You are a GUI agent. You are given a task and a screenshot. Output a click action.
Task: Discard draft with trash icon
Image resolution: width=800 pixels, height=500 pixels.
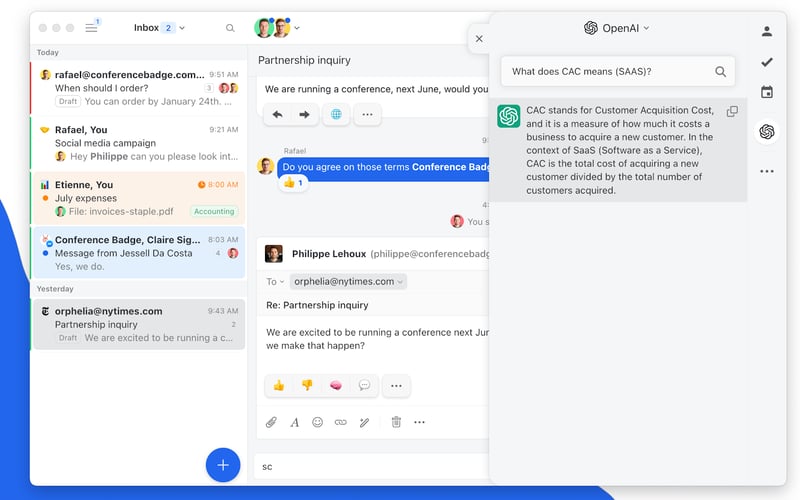(396, 422)
